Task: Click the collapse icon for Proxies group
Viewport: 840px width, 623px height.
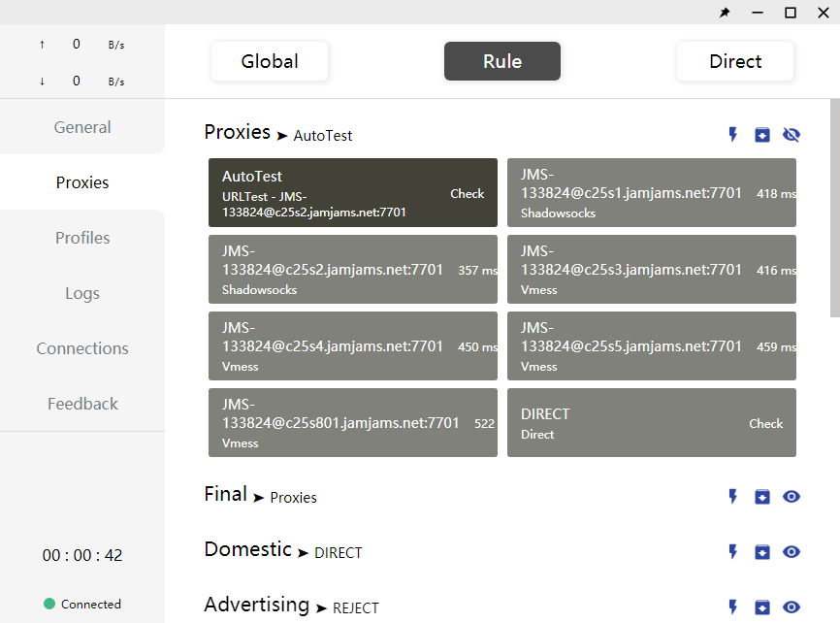Action: [762, 135]
